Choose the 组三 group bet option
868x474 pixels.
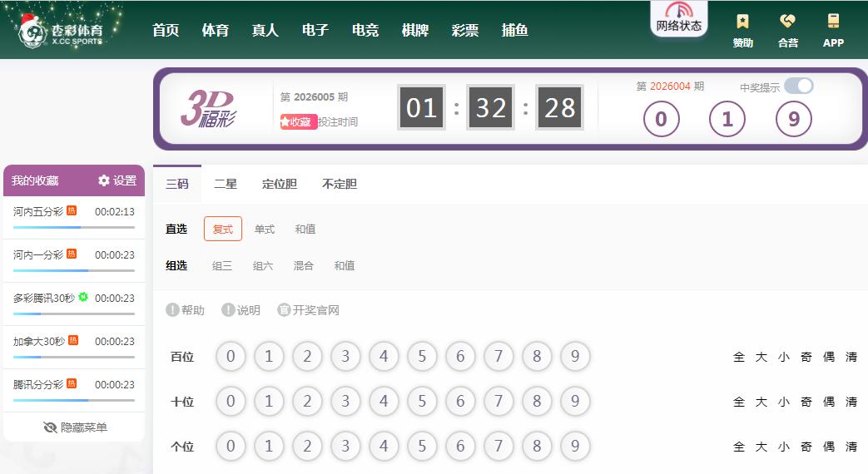click(x=222, y=266)
